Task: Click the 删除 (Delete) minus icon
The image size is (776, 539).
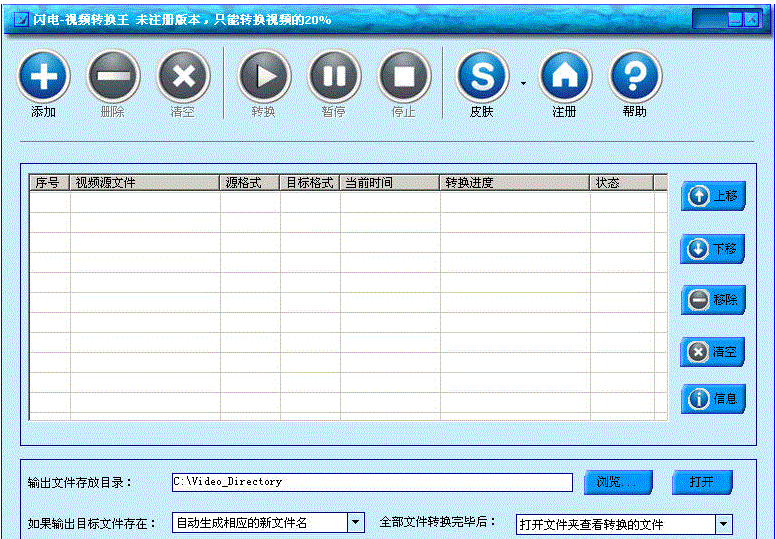Action: coord(113,76)
